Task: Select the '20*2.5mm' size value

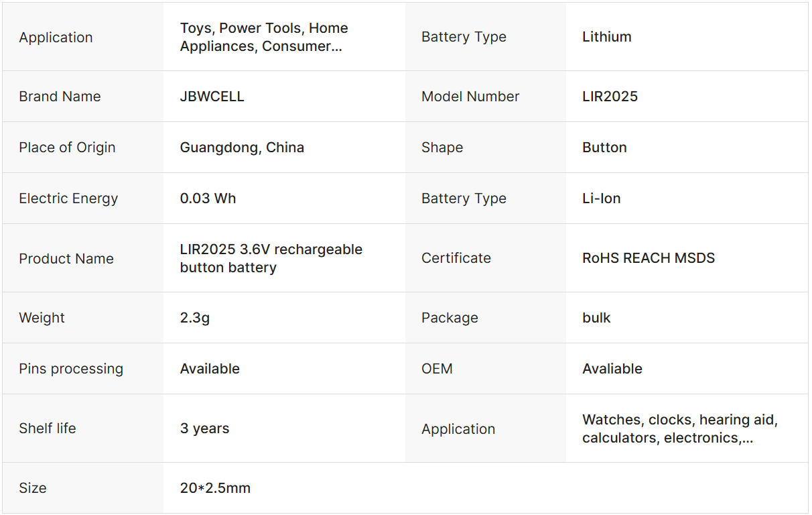Action: coord(215,488)
